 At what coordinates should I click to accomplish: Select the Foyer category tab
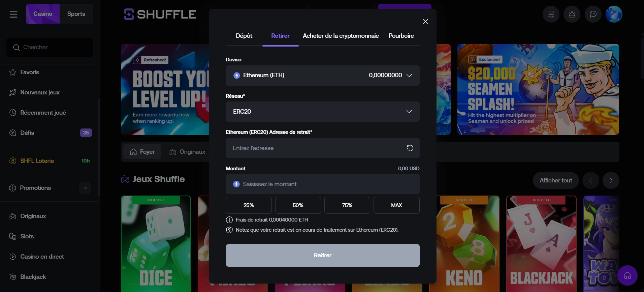tap(142, 152)
